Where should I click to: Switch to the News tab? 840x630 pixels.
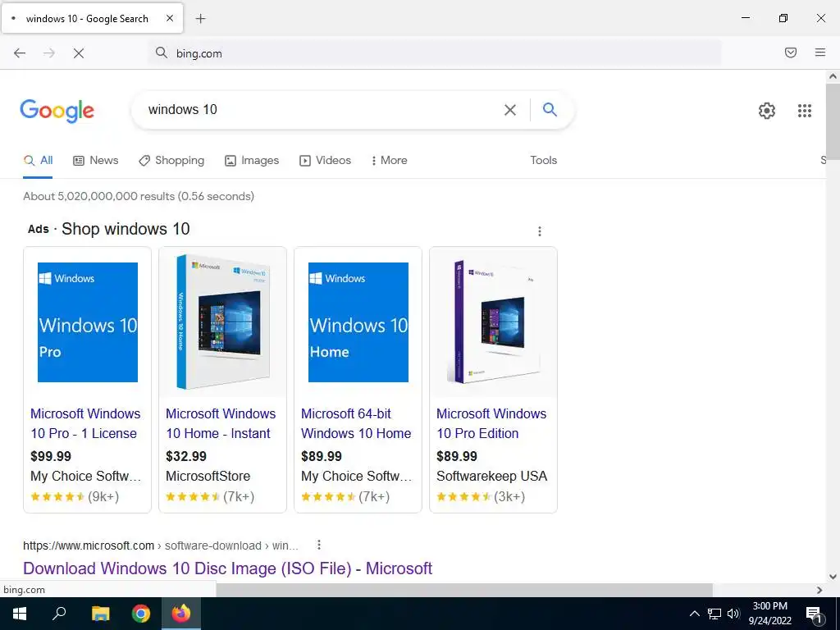(x=96, y=161)
